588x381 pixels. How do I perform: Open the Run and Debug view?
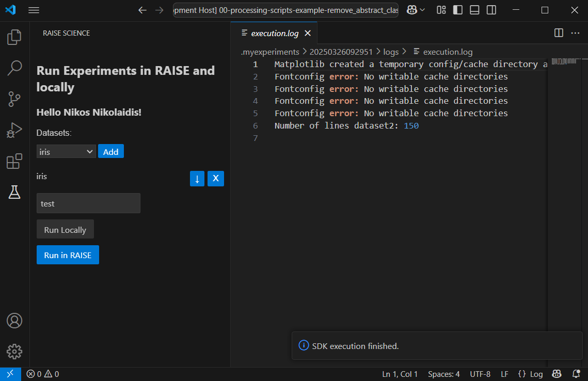point(14,130)
